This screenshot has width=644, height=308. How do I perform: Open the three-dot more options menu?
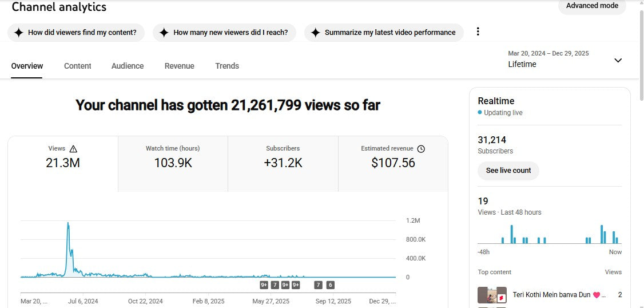478,32
